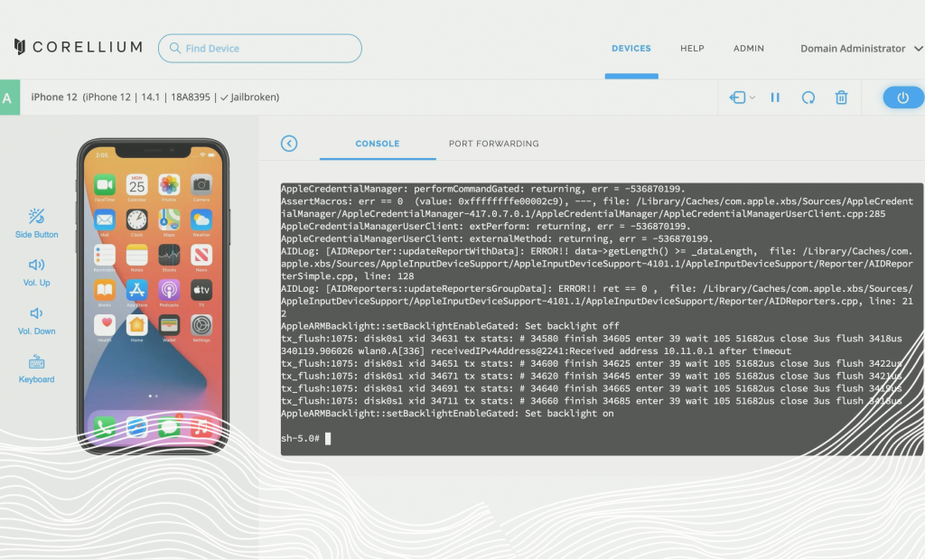Launch the Home app on the iPhone
This screenshot has width=925, height=560.
coord(137,324)
